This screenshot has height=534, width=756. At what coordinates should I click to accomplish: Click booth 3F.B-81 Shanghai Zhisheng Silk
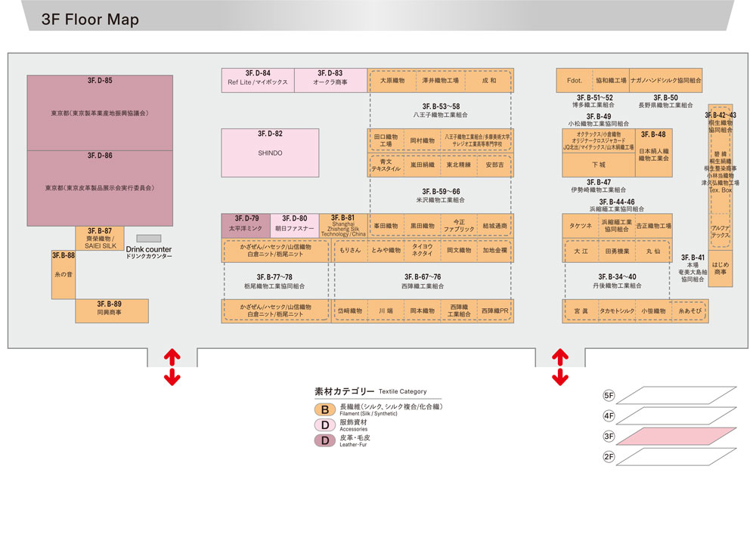(x=343, y=226)
